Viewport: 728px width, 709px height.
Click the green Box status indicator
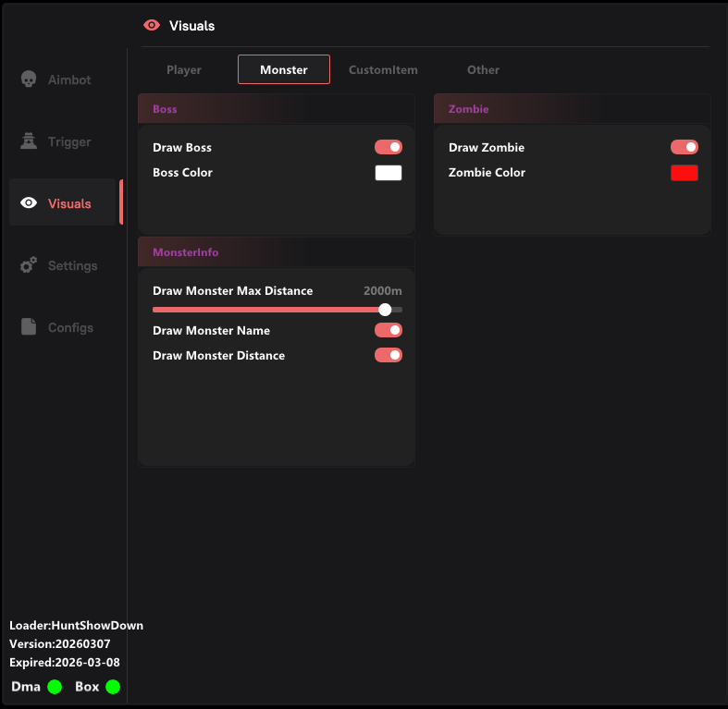click(113, 687)
